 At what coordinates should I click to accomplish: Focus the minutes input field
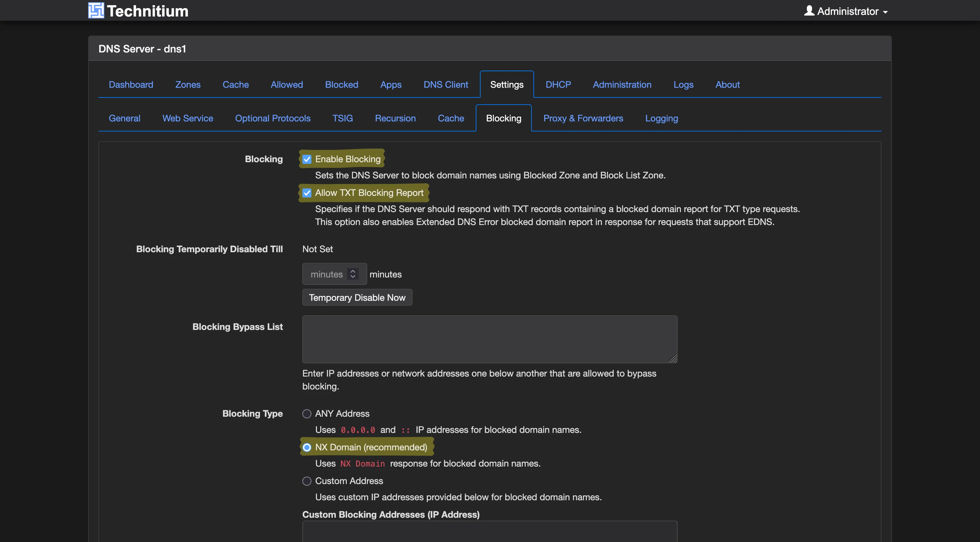(334, 274)
